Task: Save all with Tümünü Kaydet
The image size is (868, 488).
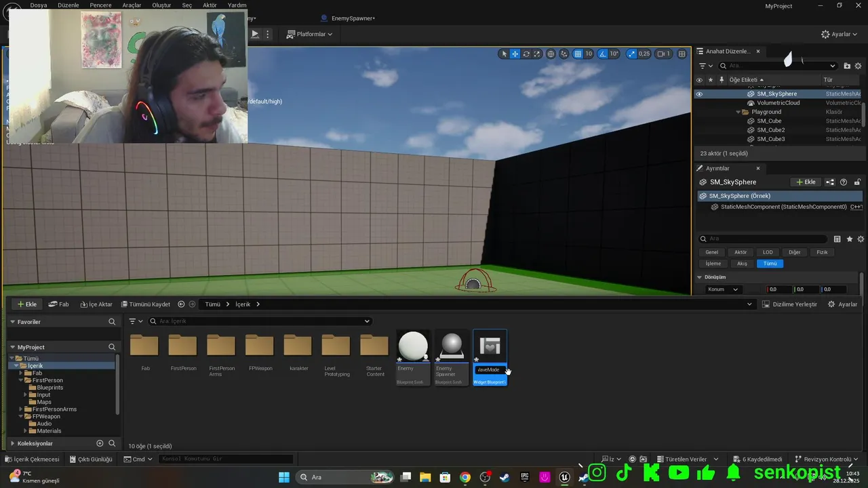Action: click(145, 304)
